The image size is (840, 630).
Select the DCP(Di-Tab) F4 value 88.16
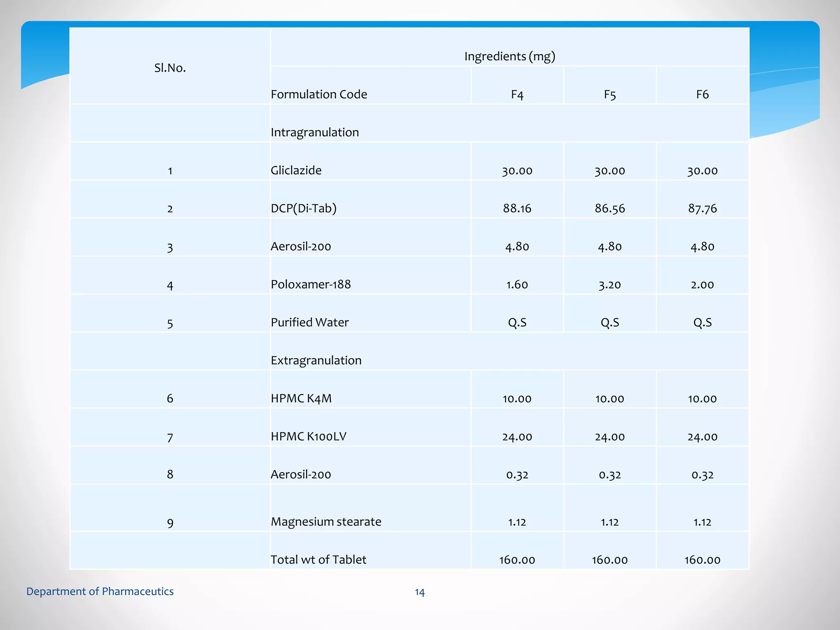[517, 208]
